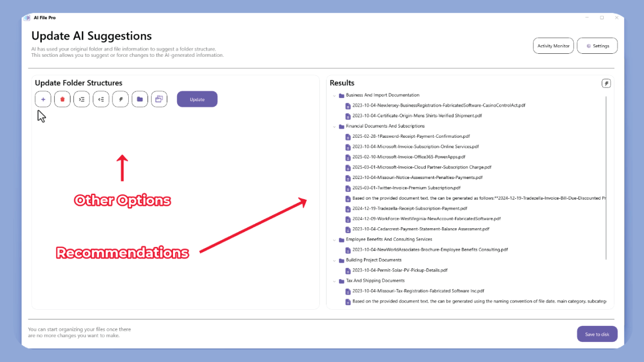This screenshot has width=644, height=362.
Task: Click the Business And Import Documentation folder icon
Action: (x=342, y=96)
